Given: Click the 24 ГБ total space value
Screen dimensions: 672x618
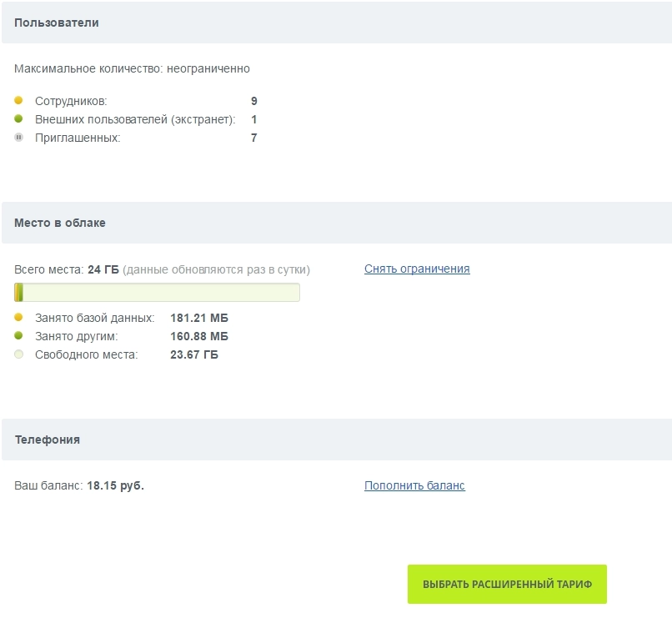Looking at the screenshot, I should coord(103,269).
